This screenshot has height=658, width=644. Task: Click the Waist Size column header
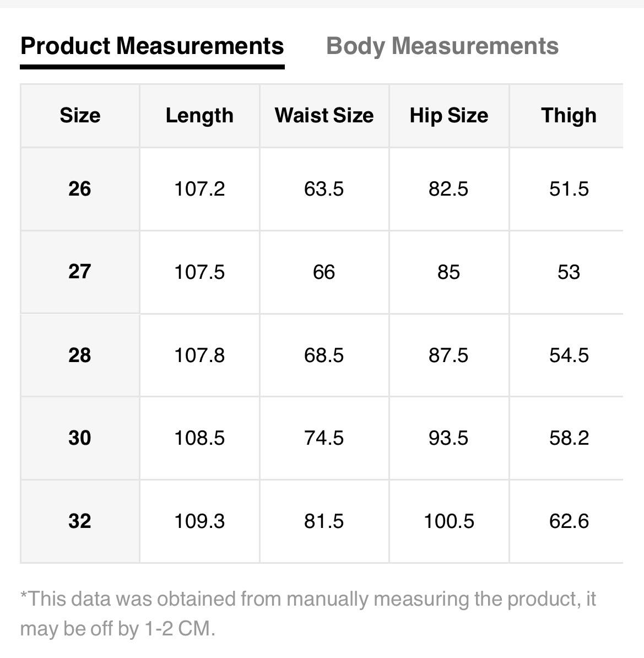(324, 115)
